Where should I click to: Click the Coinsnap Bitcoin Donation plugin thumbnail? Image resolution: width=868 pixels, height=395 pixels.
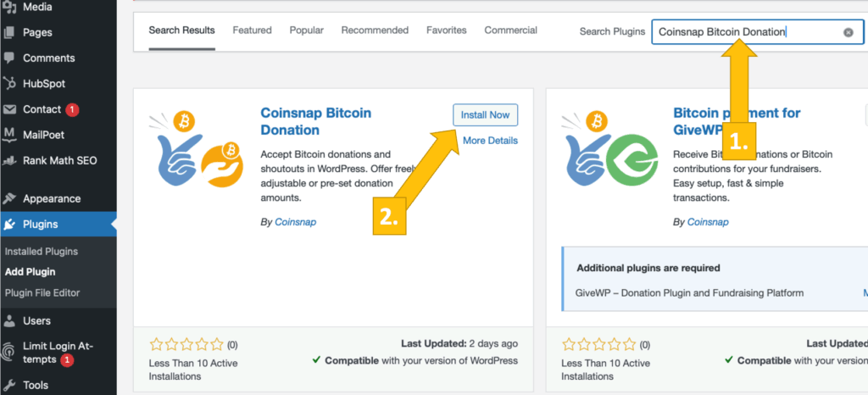pos(195,153)
